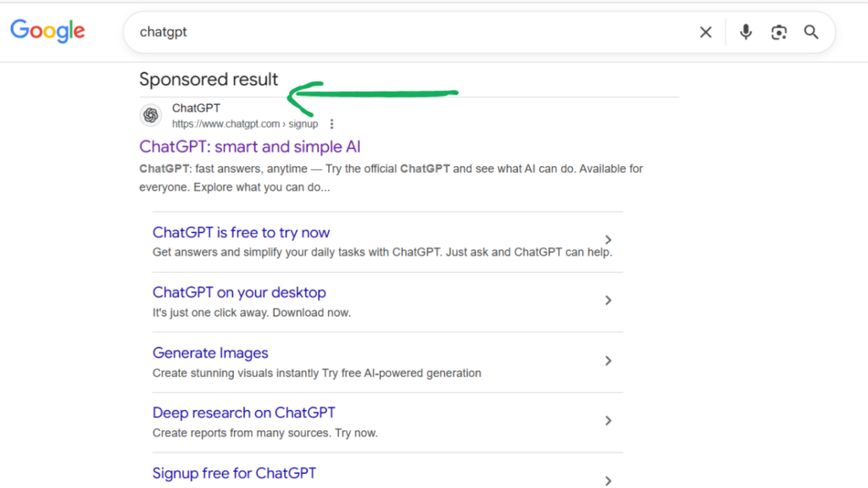Viewport: 868px width, 488px height.
Task: Expand chevron for ChatGPT on your desktop
Action: click(608, 300)
